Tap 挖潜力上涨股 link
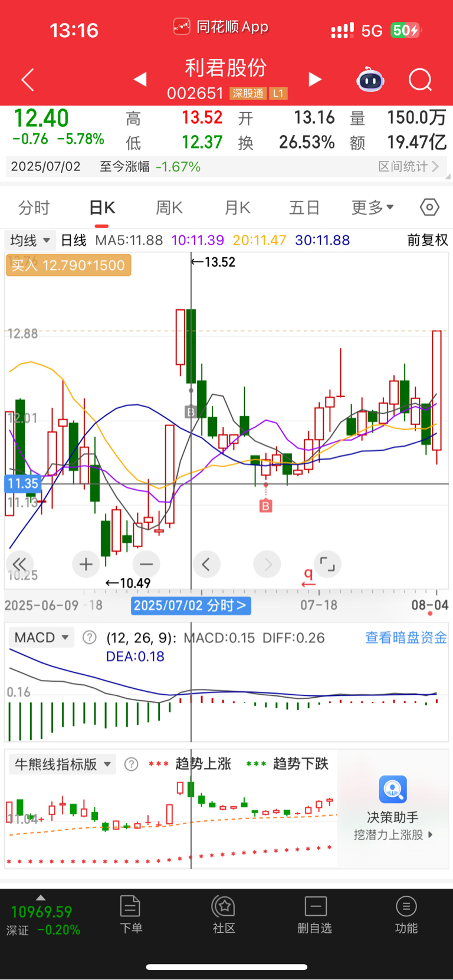Viewport: 453px width, 980px height. coord(393,835)
